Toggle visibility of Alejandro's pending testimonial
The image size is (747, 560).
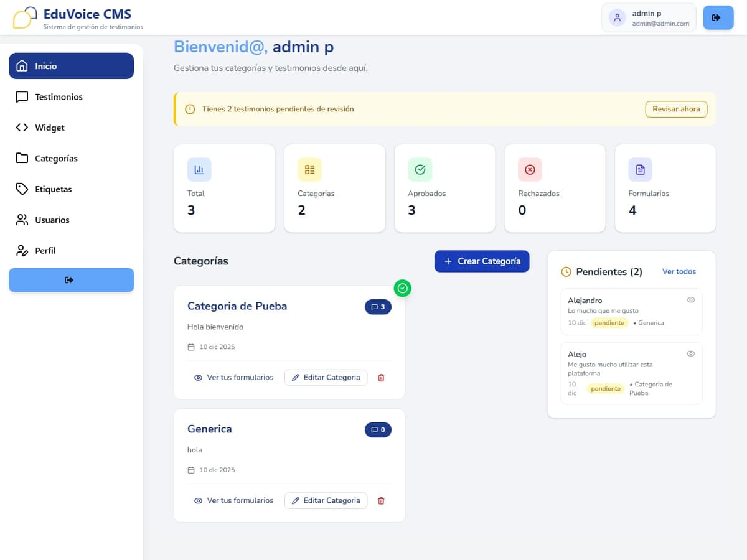pyautogui.click(x=690, y=299)
